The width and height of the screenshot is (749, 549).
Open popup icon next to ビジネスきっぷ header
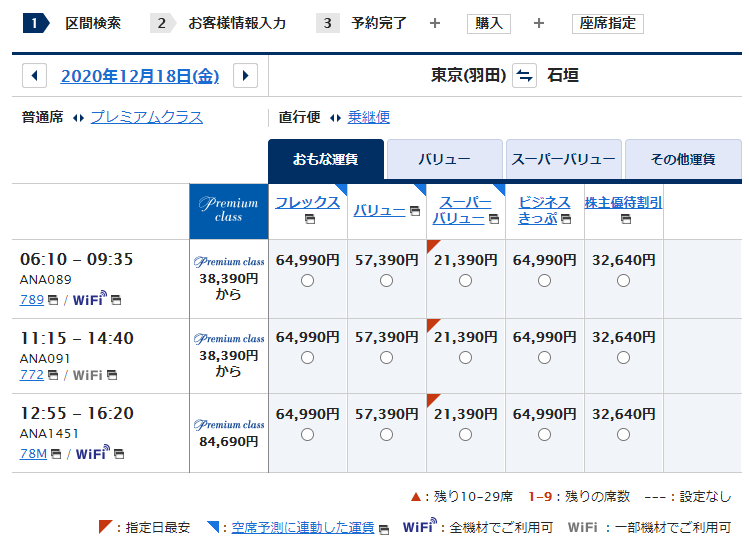566,219
